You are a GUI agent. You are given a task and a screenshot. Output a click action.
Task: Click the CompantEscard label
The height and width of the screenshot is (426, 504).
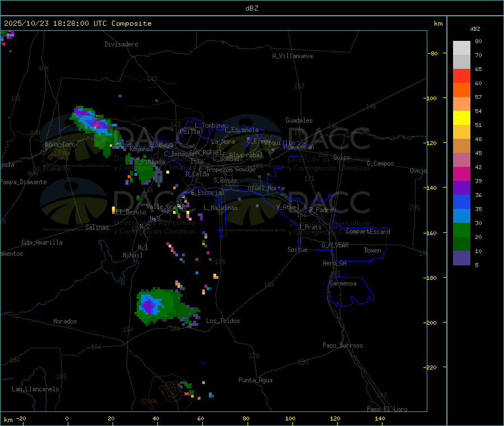pos(368,231)
